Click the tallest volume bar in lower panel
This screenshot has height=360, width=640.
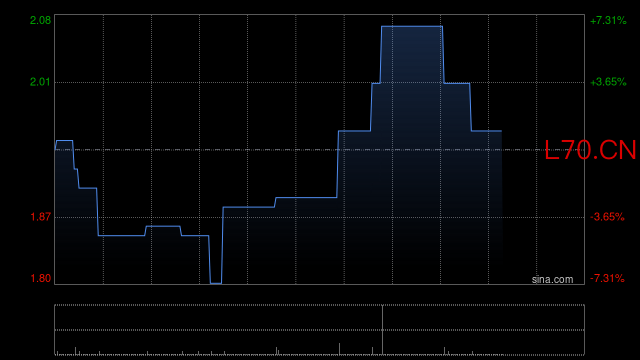382,330
